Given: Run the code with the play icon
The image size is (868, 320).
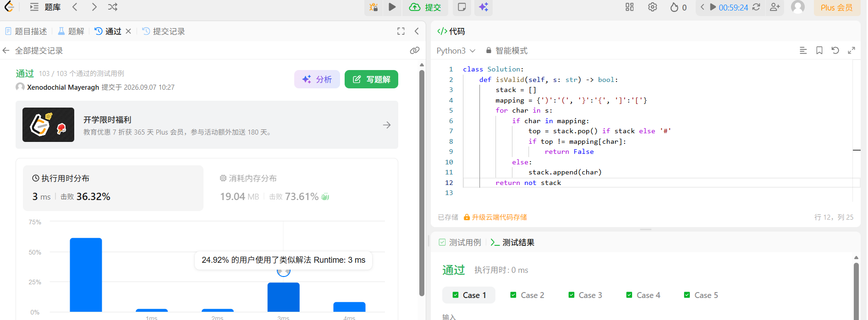Looking at the screenshot, I should [392, 7].
